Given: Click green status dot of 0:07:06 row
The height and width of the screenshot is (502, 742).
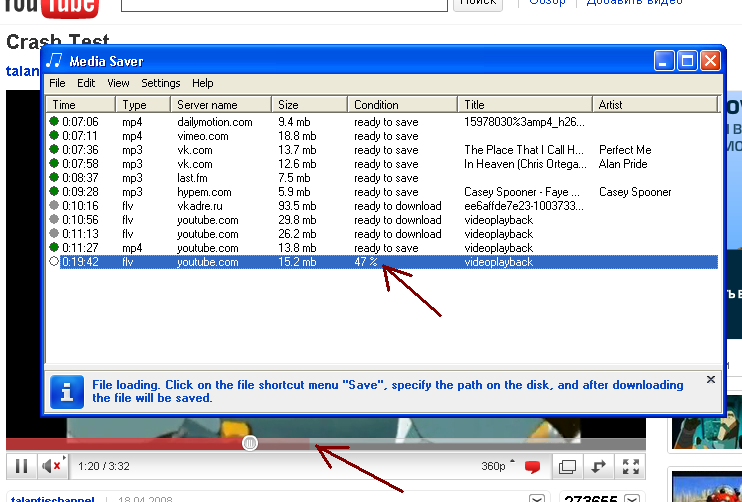Looking at the screenshot, I should tap(54, 121).
